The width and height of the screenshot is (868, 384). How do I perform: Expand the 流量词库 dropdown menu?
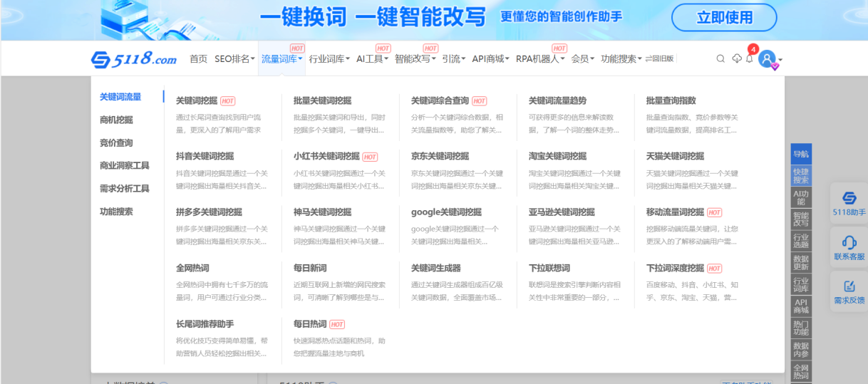pos(282,59)
